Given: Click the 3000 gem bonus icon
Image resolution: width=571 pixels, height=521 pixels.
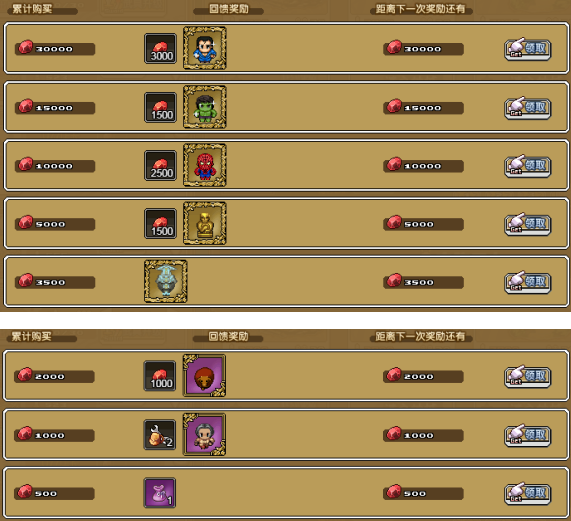Looking at the screenshot, I should 161,49.
